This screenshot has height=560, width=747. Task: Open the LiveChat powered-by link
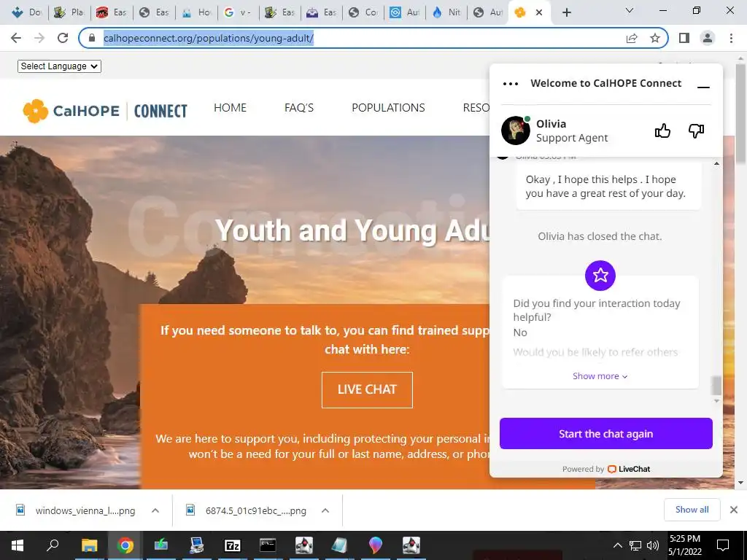(628, 469)
